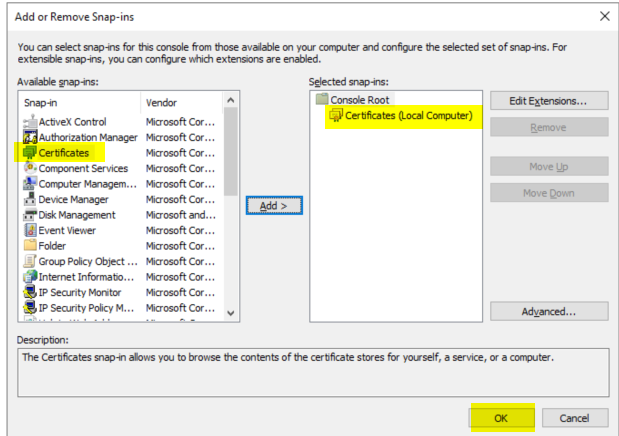619x436 pixels.
Task: Click the IP Security Monitor icon
Action: (x=30, y=292)
